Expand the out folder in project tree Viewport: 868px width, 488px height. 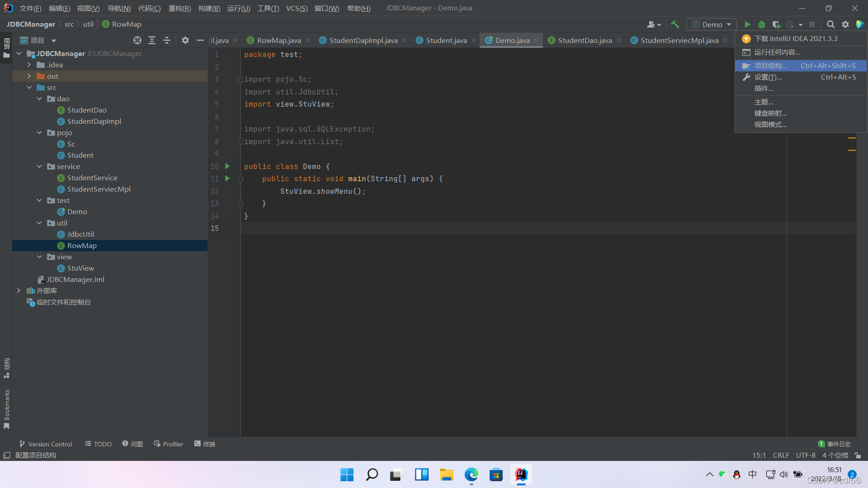[29, 76]
